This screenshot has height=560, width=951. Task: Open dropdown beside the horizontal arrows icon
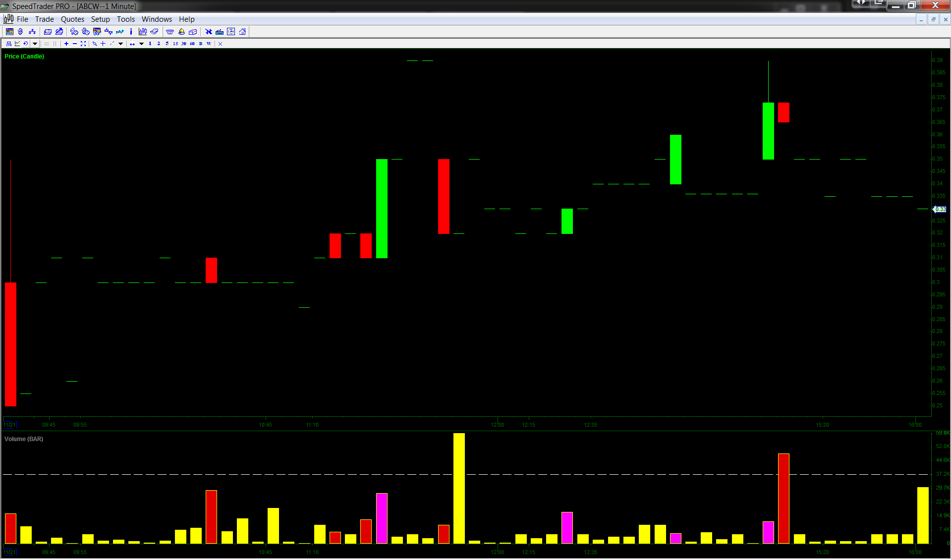[141, 44]
